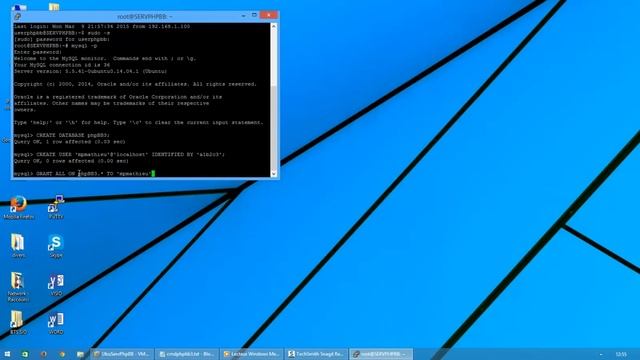The height and width of the screenshot is (360, 640).
Task: Switch to UbuServPhpBB VM taskbar window
Action: [x=122, y=354]
